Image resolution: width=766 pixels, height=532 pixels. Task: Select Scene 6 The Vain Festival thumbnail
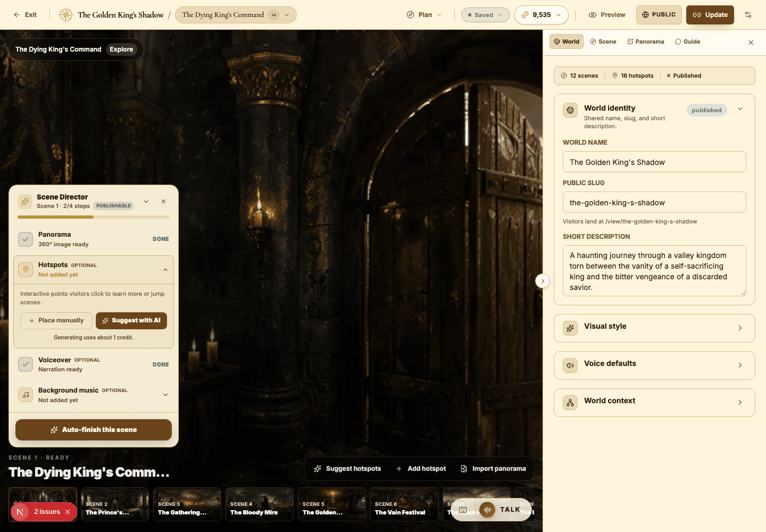tap(404, 504)
